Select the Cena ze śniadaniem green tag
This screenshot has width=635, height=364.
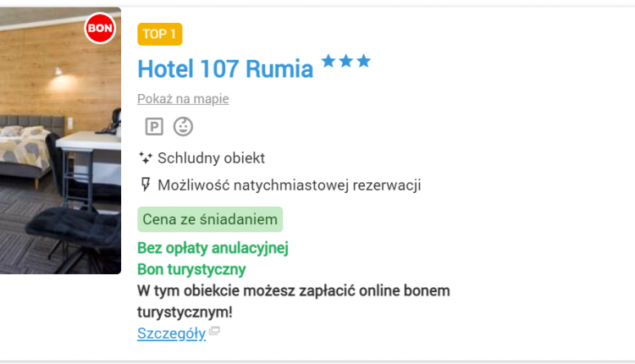click(x=210, y=219)
